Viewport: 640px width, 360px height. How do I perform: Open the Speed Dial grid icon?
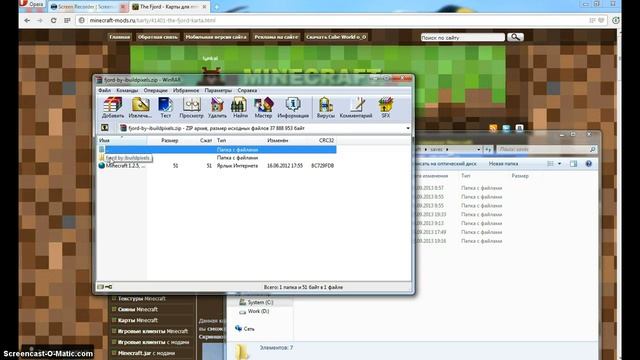coord(67,20)
